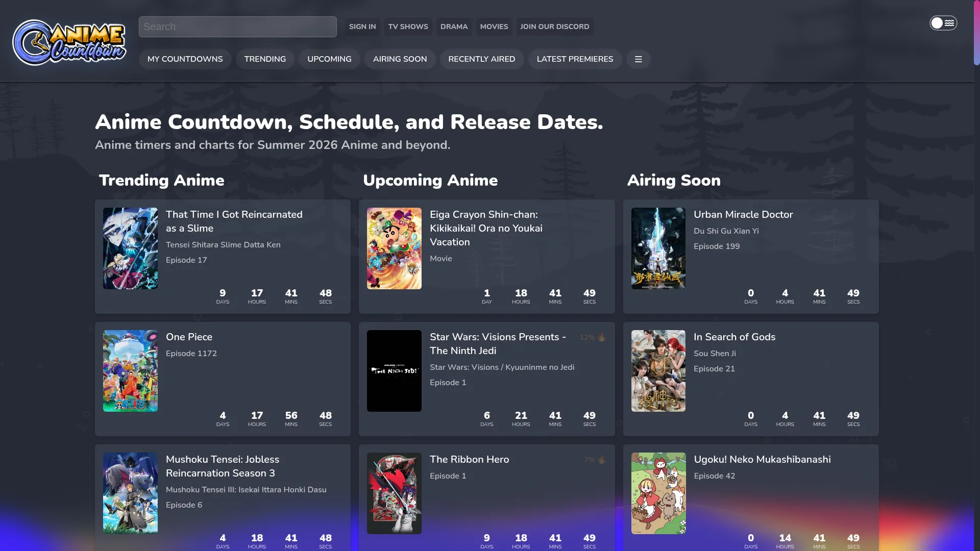980x551 pixels.
Task: Open the In Search of Gods poster
Action: tap(658, 371)
